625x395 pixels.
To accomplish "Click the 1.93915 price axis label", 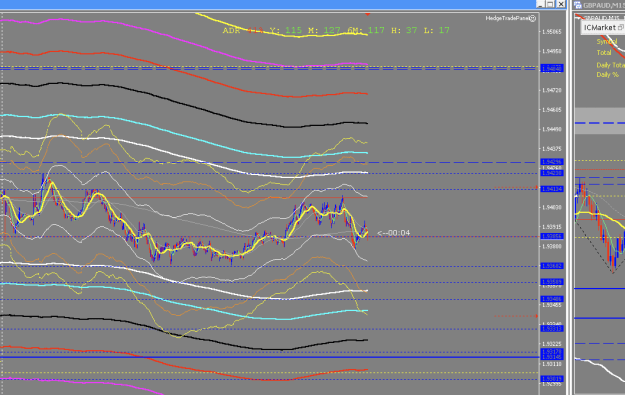I will click(552, 227).
